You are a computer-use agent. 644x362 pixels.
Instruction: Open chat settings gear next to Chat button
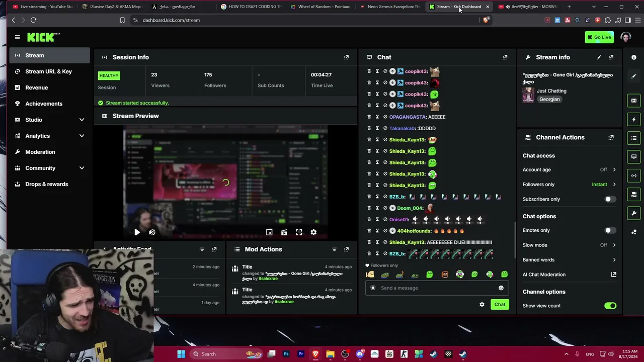tap(482, 304)
